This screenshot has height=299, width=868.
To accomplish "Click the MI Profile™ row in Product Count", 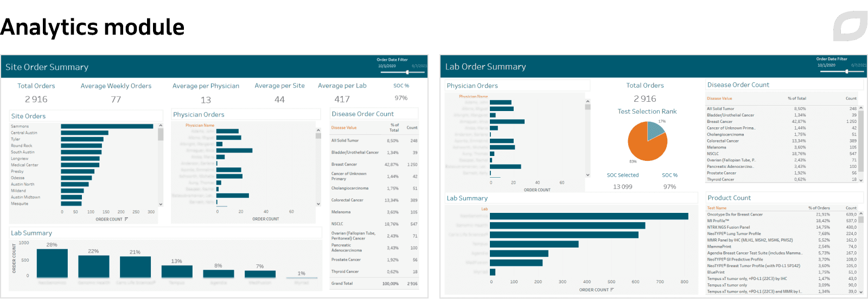I will [782, 221].
